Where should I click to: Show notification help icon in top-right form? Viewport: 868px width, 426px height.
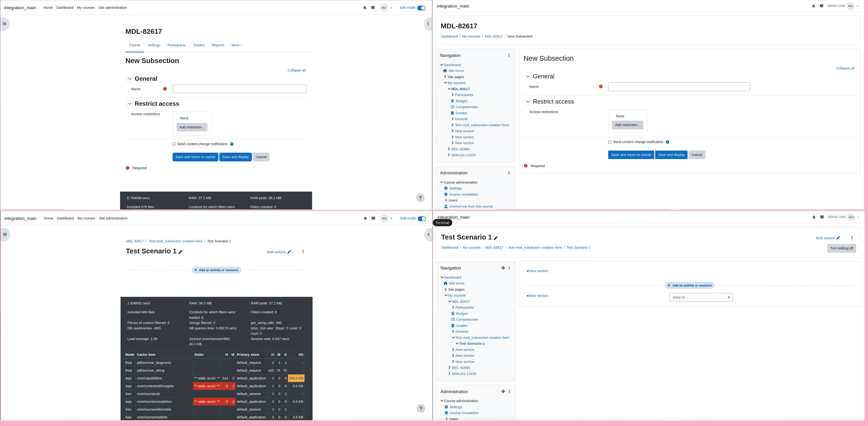click(x=667, y=142)
